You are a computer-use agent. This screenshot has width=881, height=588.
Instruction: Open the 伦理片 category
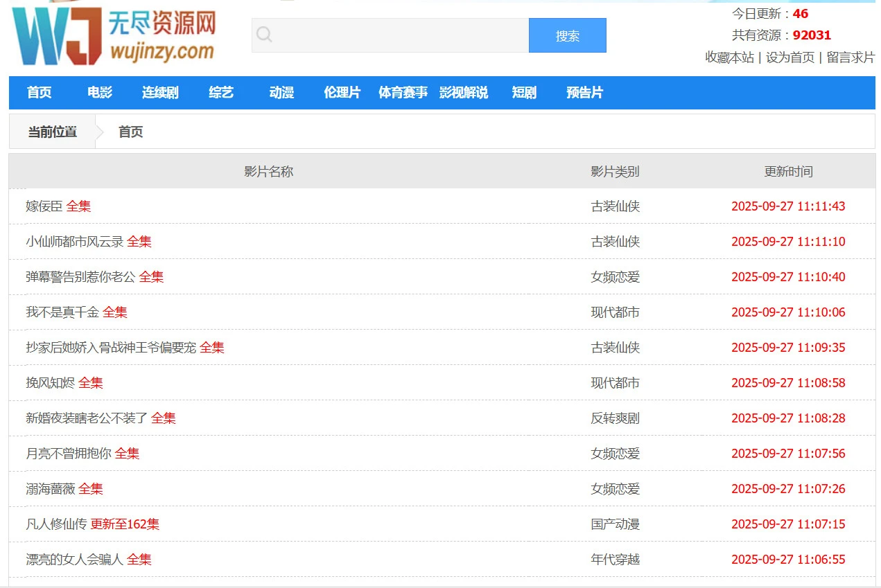click(x=342, y=92)
